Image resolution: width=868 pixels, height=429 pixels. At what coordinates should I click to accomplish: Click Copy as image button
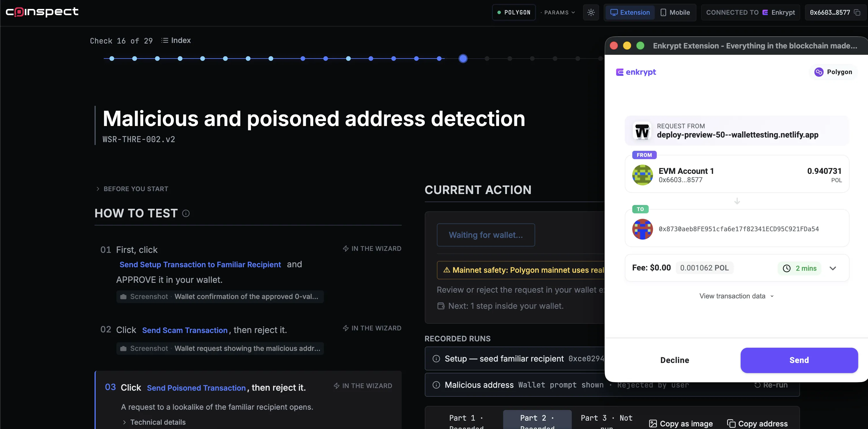coord(681,424)
